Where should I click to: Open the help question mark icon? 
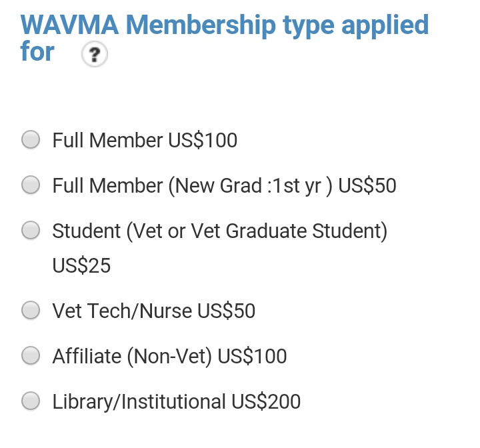click(94, 55)
